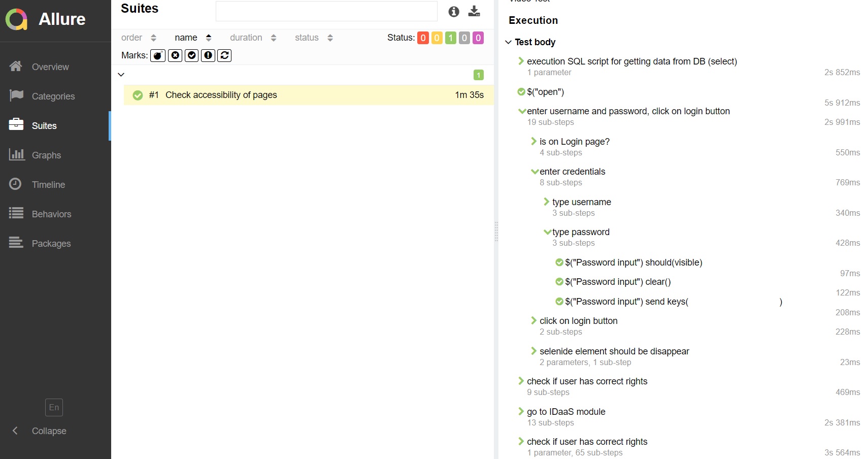Open the Graphs panel
This screenshot has width=868, height=459.
pyautogui.click(x=46, y=155)
